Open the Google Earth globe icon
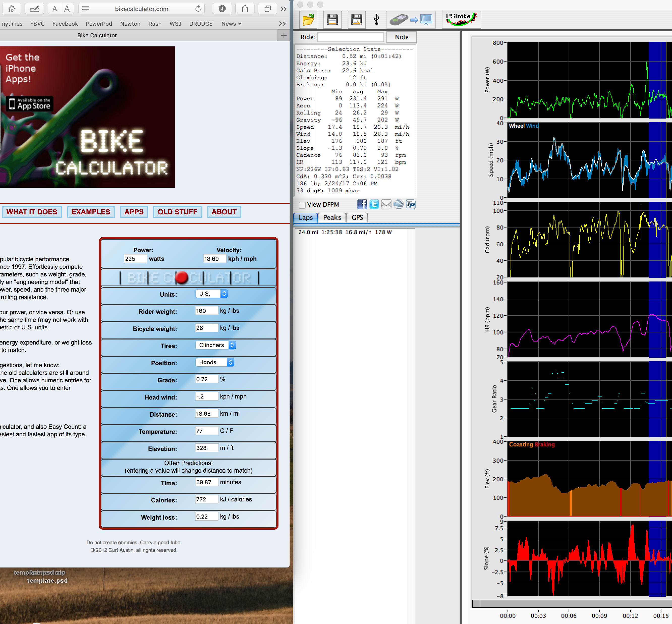 [x=399, y=204]
